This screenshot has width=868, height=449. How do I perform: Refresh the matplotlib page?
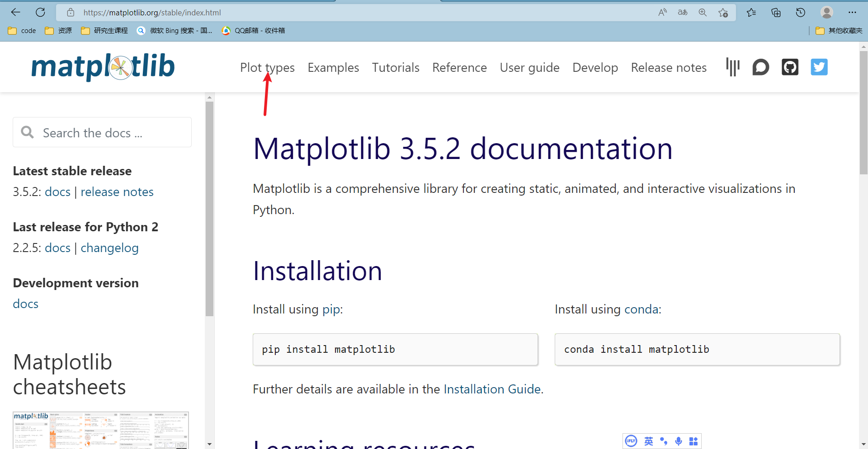[x=40, y=12]
